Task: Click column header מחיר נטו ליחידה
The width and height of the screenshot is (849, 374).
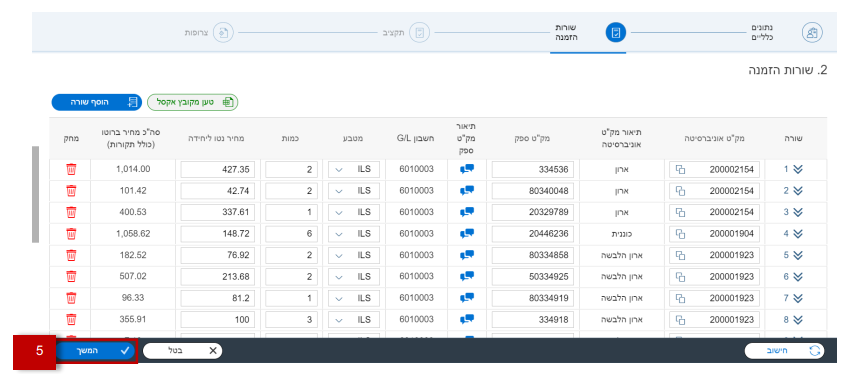Action: tap(217, 138)
